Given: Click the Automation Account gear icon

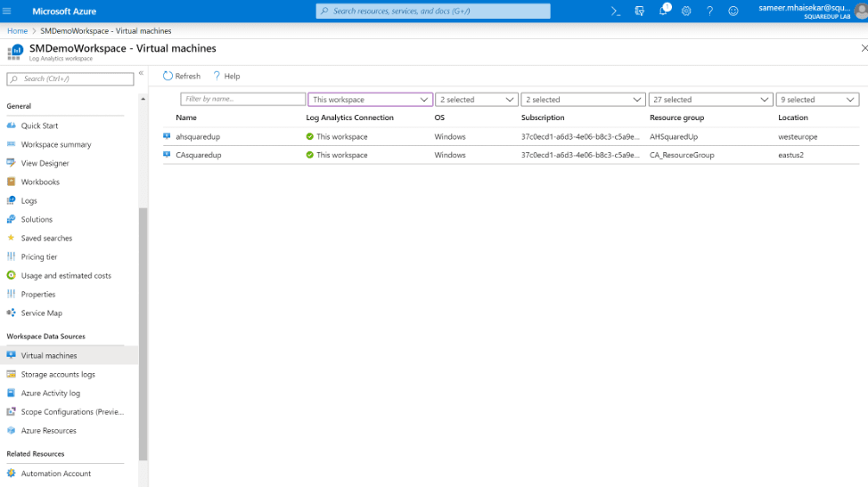Looking at the screenshot, I should (x=11, y=473).
